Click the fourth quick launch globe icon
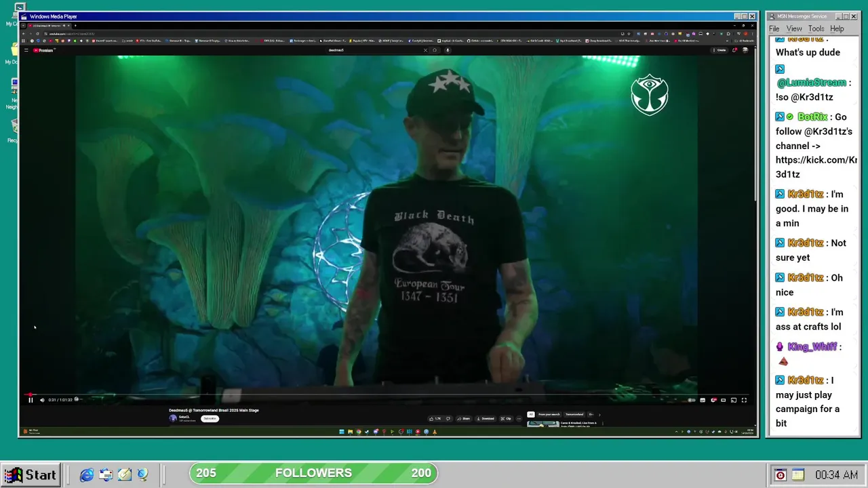 point(142,475)
